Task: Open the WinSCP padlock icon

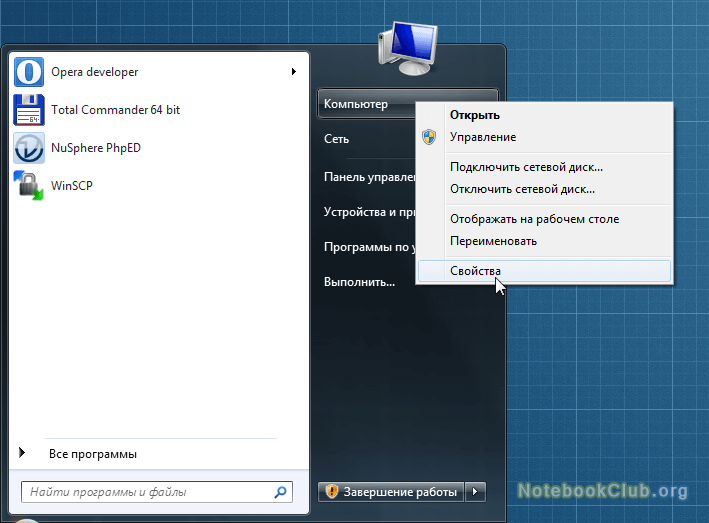Action: (29, 185)
